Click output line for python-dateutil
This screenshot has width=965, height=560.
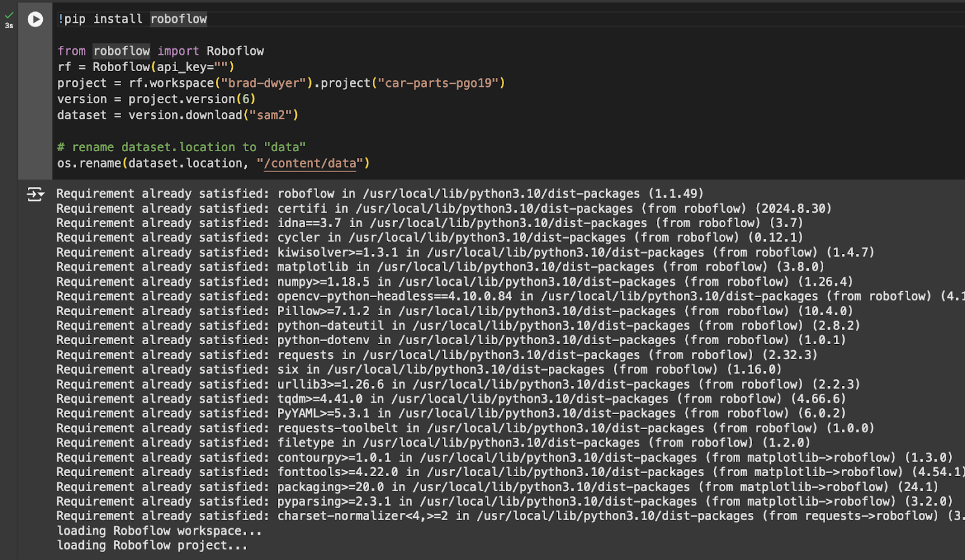coord(458,326)
